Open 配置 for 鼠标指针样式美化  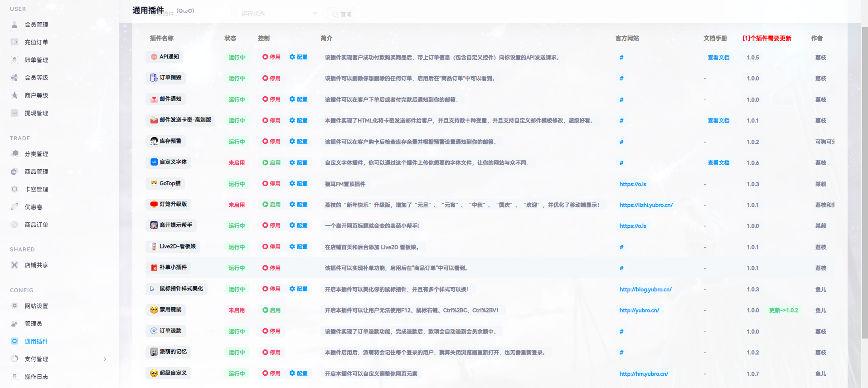pos(299,289)
